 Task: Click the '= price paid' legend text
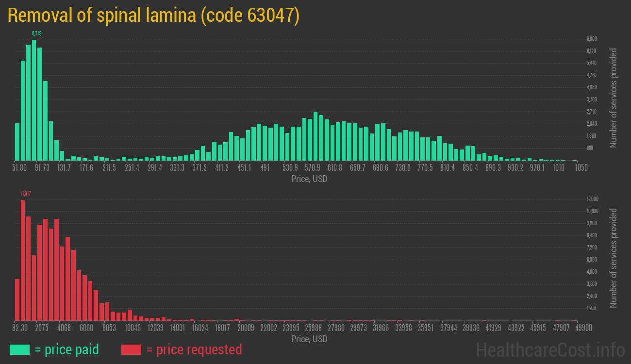pos(67,349)
